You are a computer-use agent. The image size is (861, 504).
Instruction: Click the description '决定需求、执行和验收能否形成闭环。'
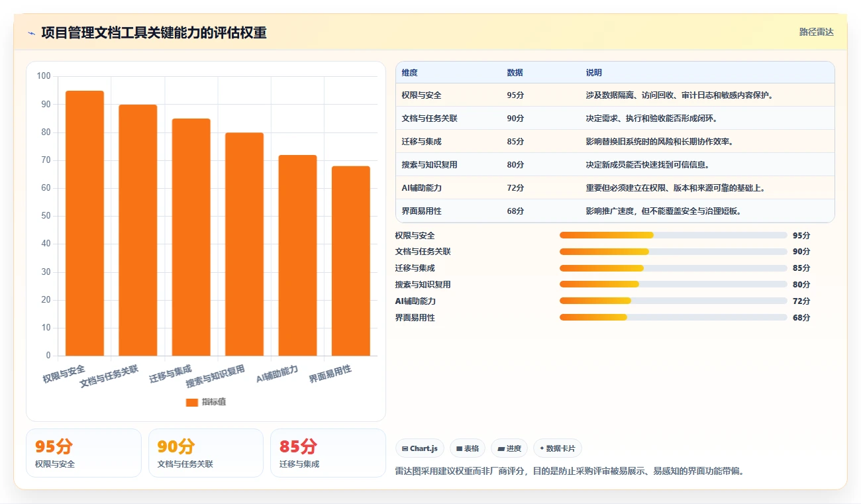click(652, 119)
